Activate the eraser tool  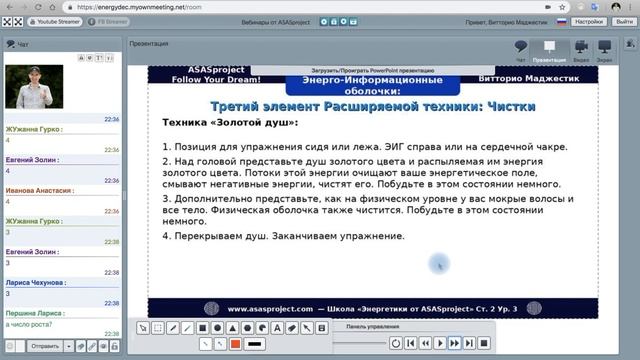click(292, 328)
